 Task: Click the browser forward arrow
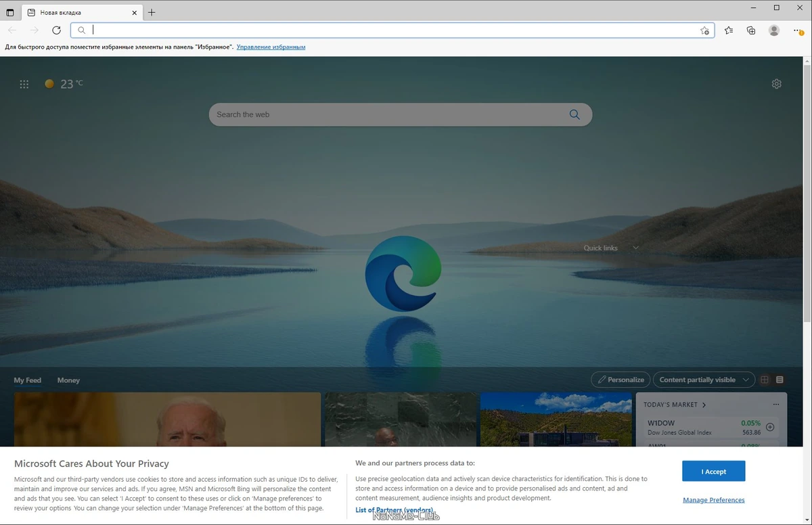pyautogui.click(x=35, y=30)
